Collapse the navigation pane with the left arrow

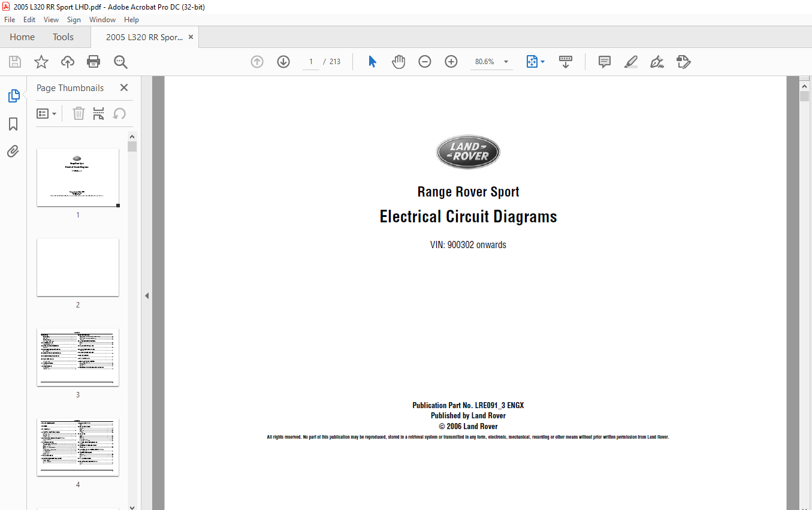click(x=147, y=295)
